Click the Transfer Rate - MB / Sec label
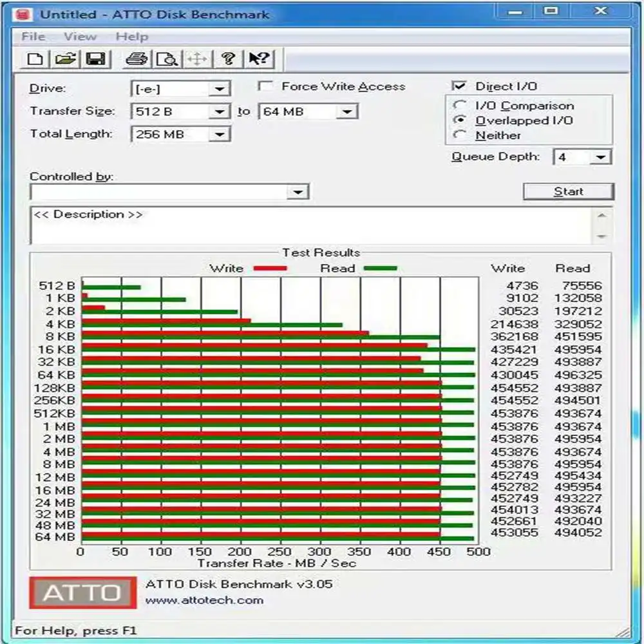The image size is (644, 644). coord(276,563)
